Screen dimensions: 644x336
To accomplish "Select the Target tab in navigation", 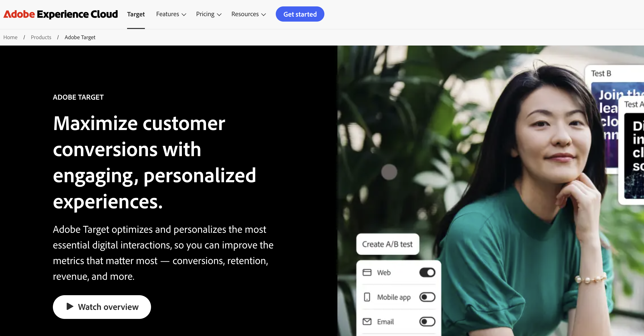I will (x=136, y=14).
